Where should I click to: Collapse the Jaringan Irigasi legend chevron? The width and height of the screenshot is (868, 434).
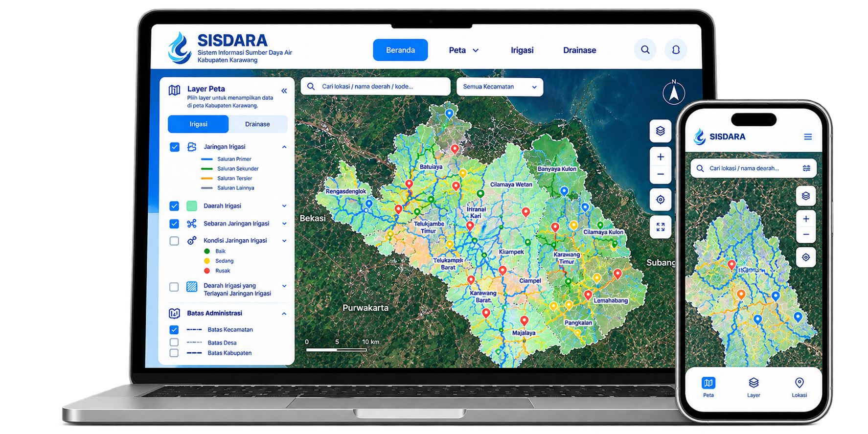[x=284, y=147]
